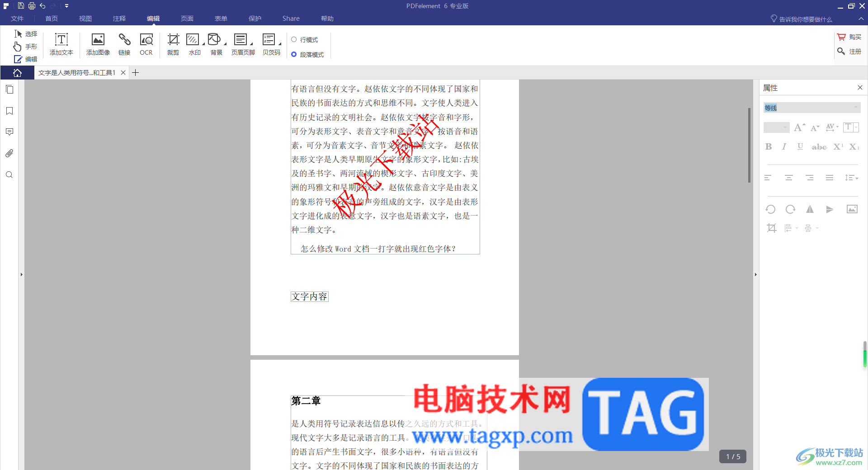
Task: Open the comments sidebar panel
Action: pyautogui.click(x=9, y=132)
